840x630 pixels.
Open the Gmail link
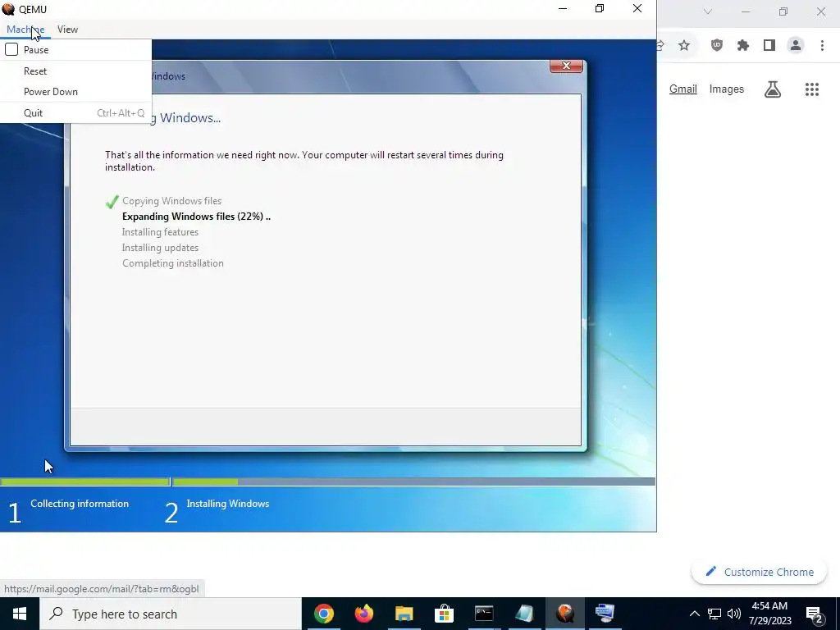coord(683,89)
